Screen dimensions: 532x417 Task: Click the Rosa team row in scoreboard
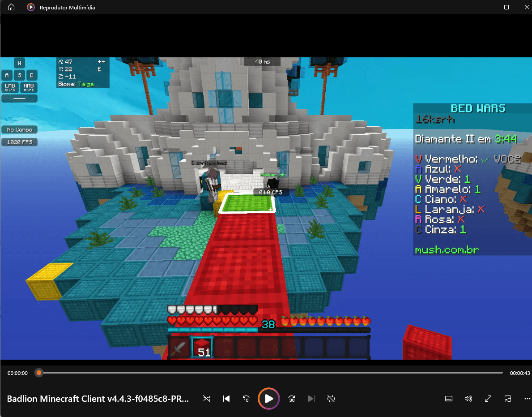pos(440,219)
